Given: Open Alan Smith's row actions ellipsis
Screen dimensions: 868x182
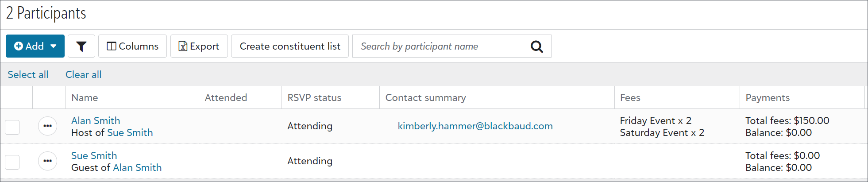Looking at the screenshot, I should (47, 126).
